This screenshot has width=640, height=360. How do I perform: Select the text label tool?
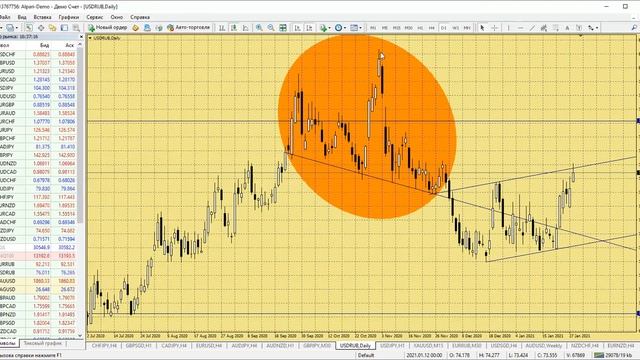point(579,28)
